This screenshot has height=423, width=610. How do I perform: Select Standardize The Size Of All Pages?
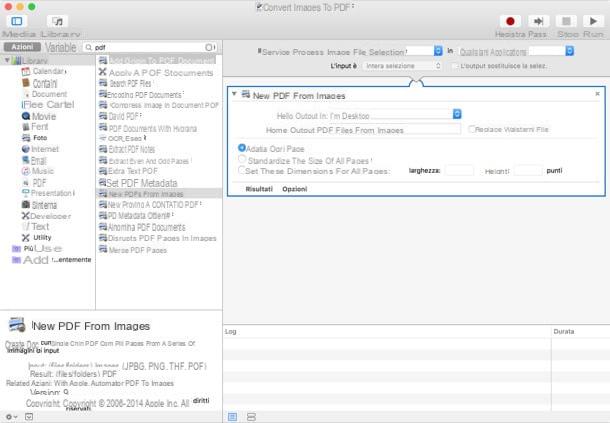[242, 159]
